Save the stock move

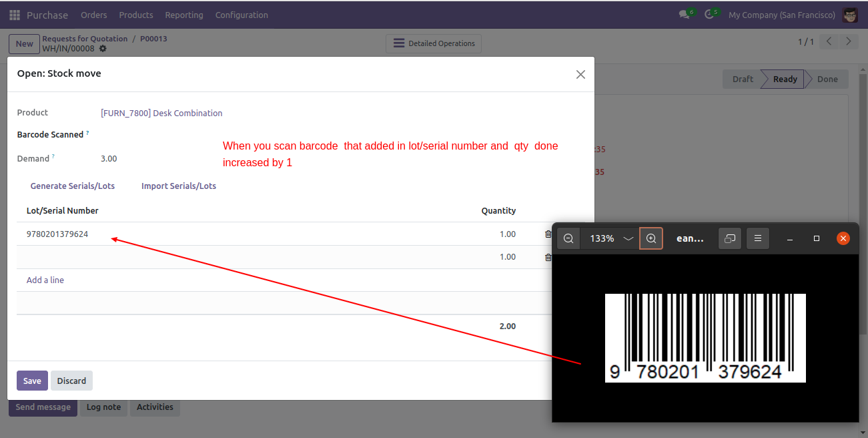click(32, 381)
